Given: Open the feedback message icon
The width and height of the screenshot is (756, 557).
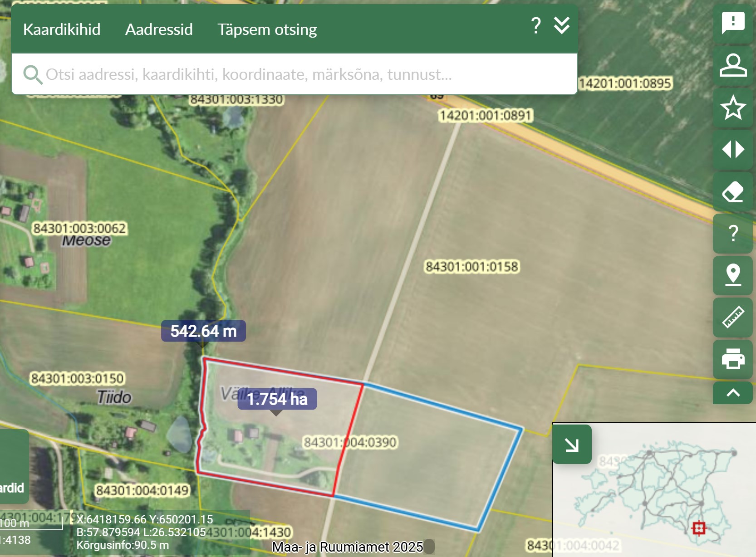Looking at the screenshot, I should point(733,23).
